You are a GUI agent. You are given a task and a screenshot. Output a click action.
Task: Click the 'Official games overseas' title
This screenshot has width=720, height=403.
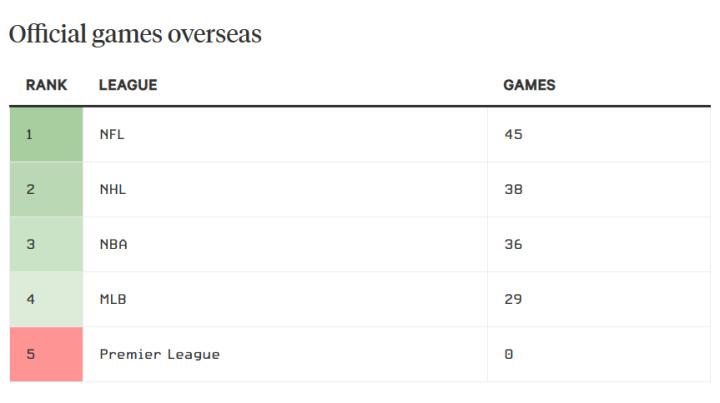135,34
